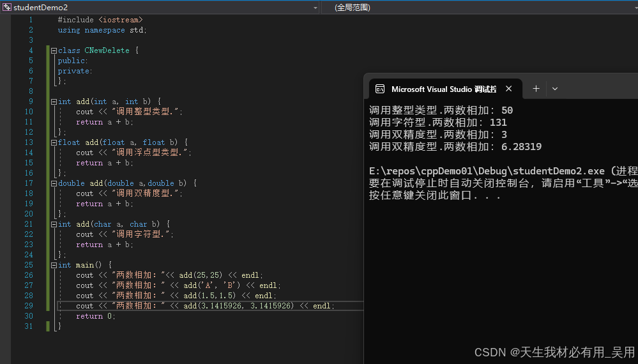Click the string "调用字符型." in code
638x364 pixels.
[141, 234]
